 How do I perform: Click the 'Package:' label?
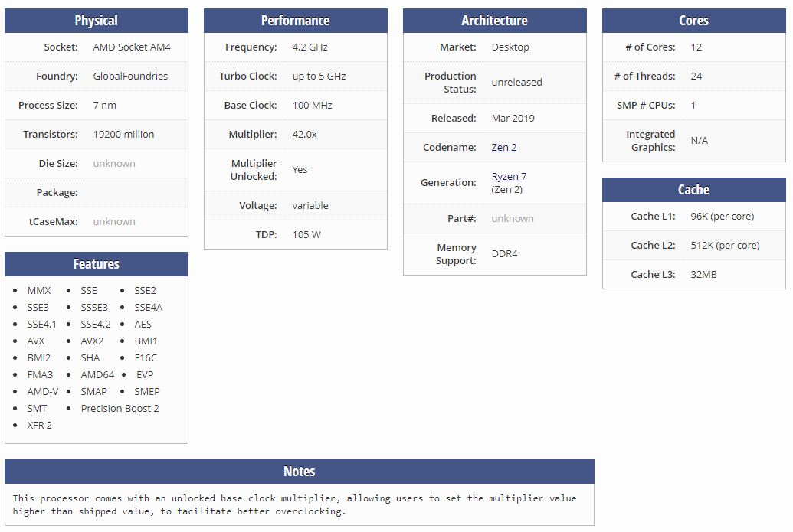tap(57, 192)
